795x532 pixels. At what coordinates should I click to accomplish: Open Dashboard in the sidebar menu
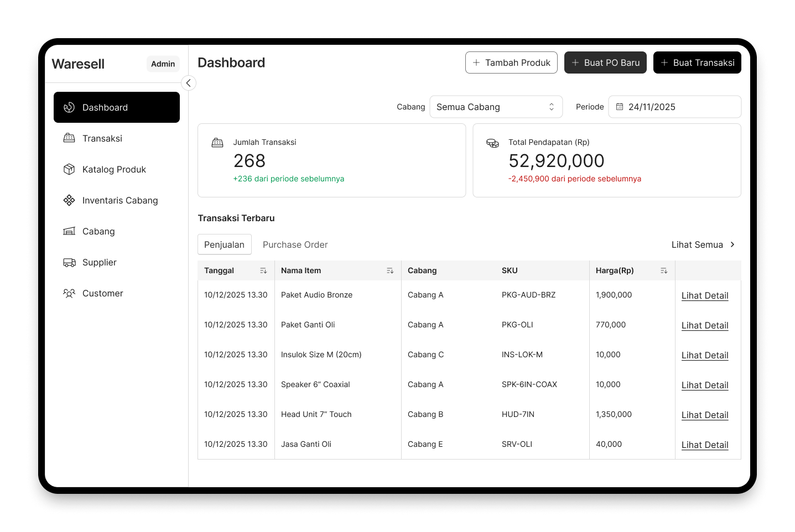point(117,107)
